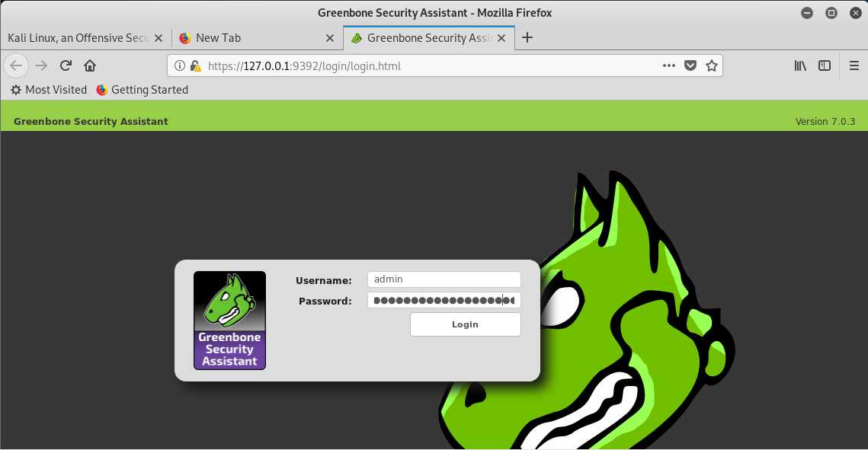Click the forward navigation arrow
Image resolution: width=868 pixels, height=450 pixels.
tap(41, 65)
